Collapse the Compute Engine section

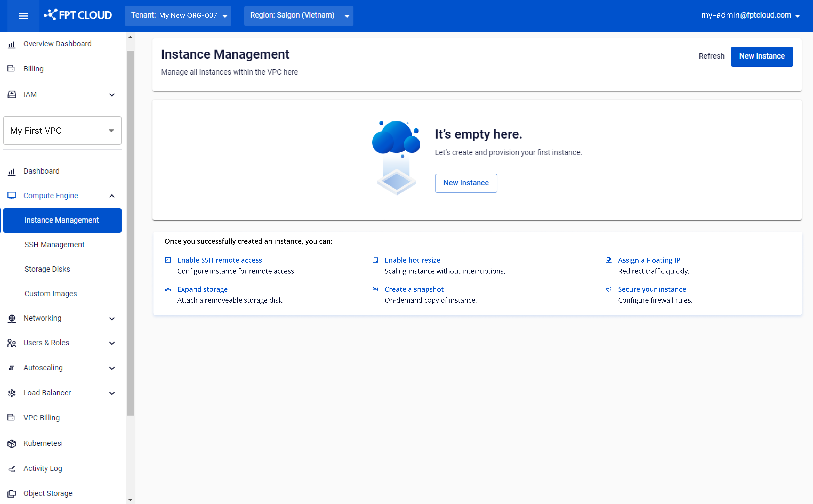(112, 196)
